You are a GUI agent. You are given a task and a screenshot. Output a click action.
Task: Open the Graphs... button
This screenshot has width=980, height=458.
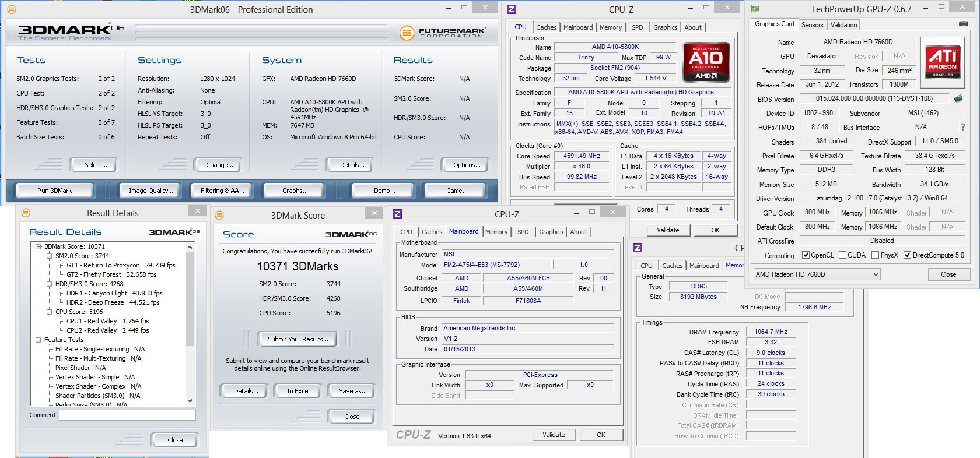click(x=295, y=191)
